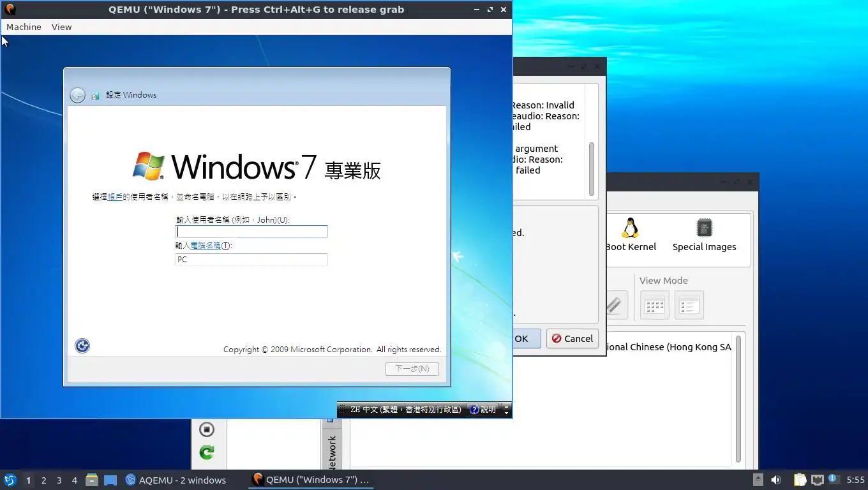Click the update notification tray icon
Image resolution: width=868 pixels, height=490 pixels.
833,479
